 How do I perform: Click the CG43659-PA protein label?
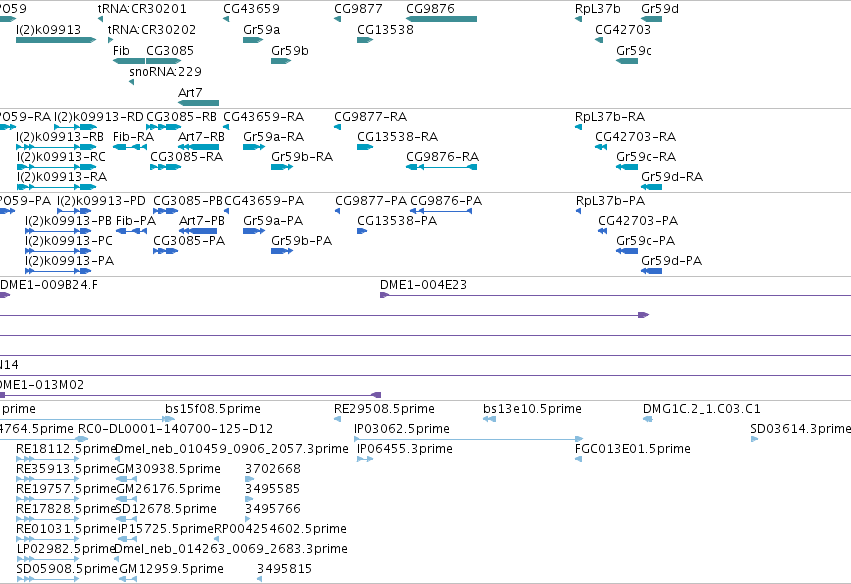264,201
